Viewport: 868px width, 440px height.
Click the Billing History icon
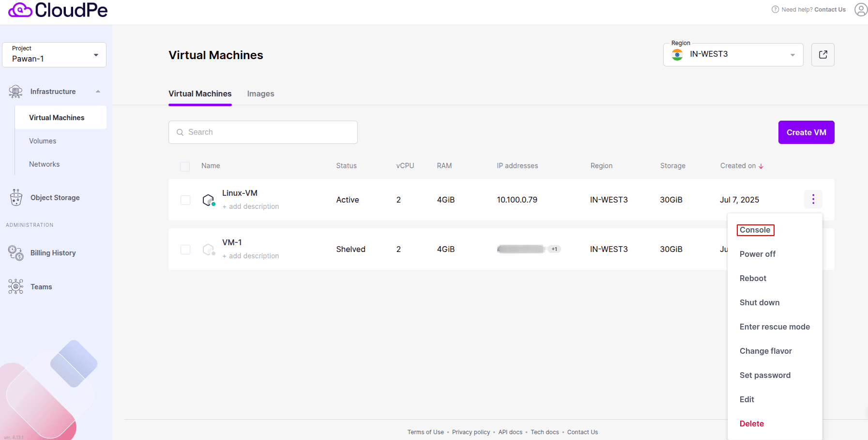(x=16, y=253)
